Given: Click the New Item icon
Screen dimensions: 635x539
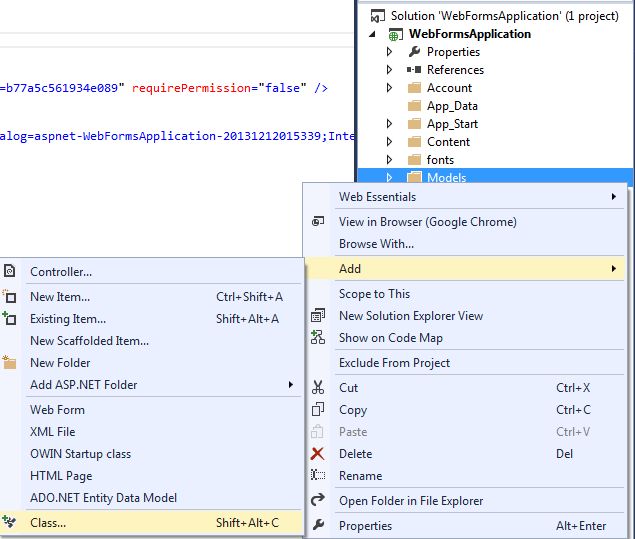Looking at the screenshot, I should (9, 297).
